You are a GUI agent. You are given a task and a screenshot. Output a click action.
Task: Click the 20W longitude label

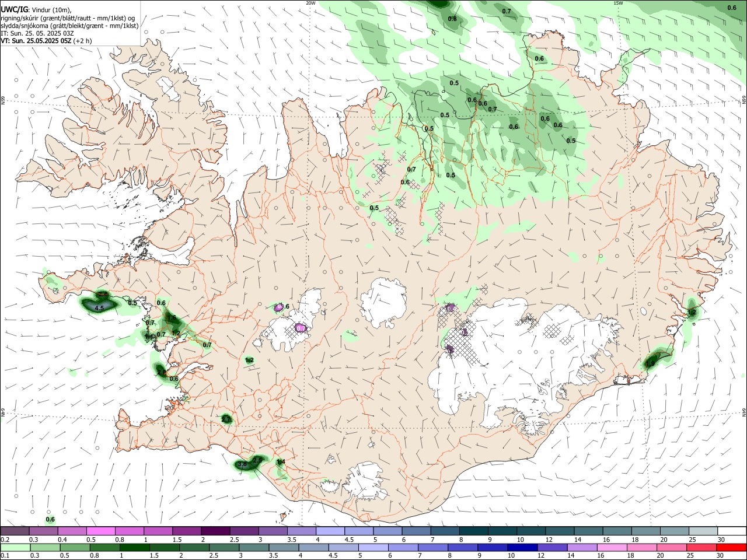pyautogui.click(x=310, y=3)
